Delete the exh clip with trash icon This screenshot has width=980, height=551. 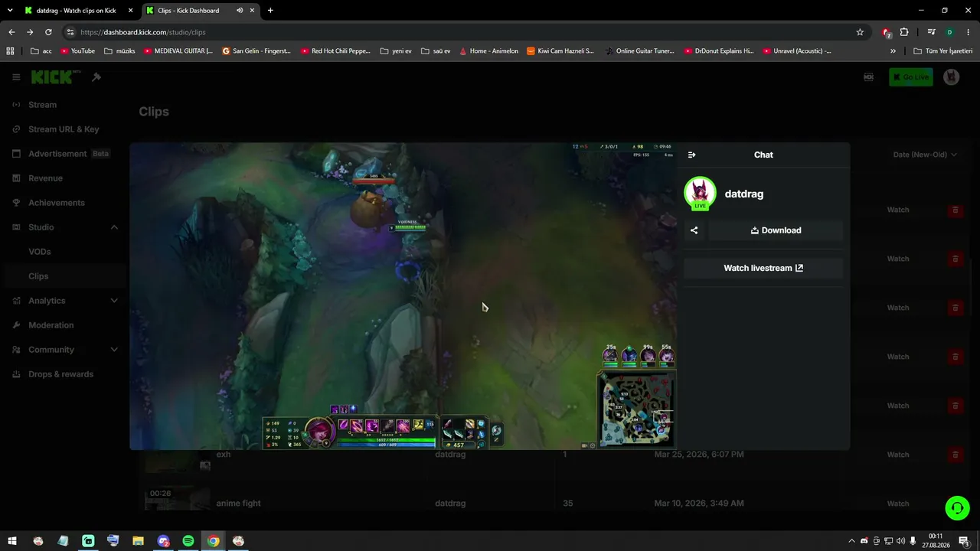955,455
